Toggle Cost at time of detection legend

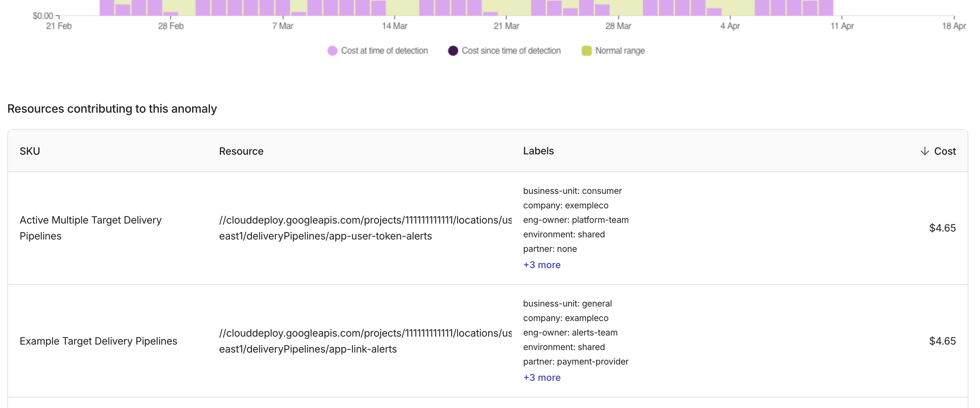pos(377,51)
